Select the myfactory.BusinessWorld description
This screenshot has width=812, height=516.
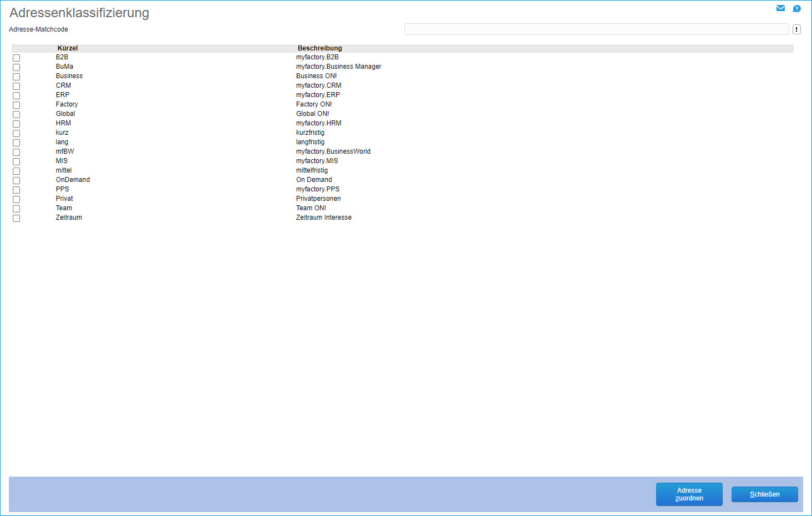[333, 151]
